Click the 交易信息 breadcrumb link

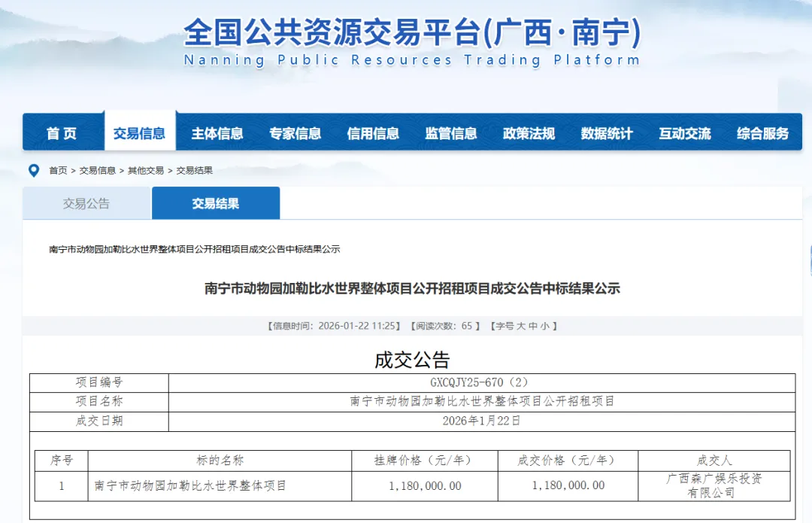pyautogui.click(x=97, y=171)
